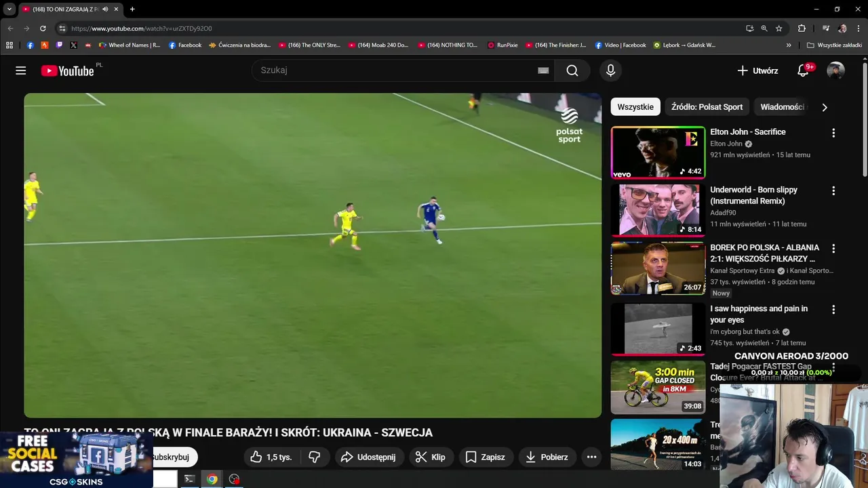Reload the page with browser refresh icon
Viewport: 868px width, 488px height.
[43, 28]
